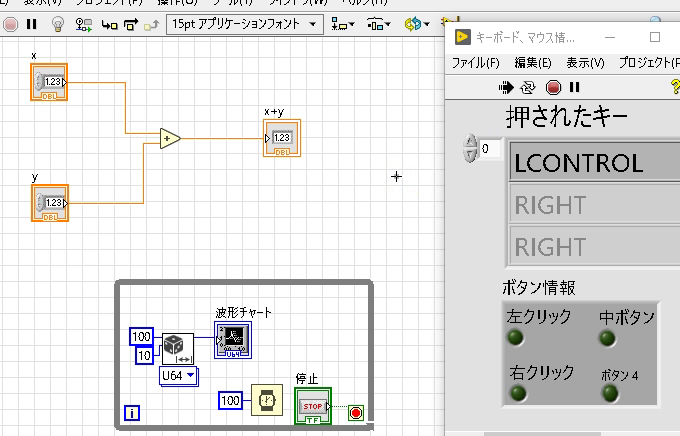This screenshot has height=436, width=680.
Task: Select the 100 constant wired to wait node
Action: [230, 400]
